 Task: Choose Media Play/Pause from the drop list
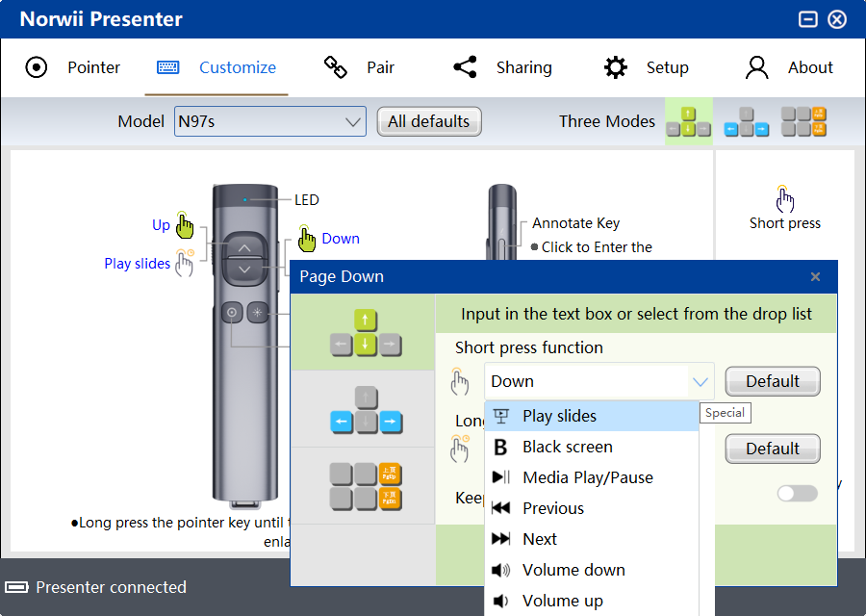tap(592, 477)
